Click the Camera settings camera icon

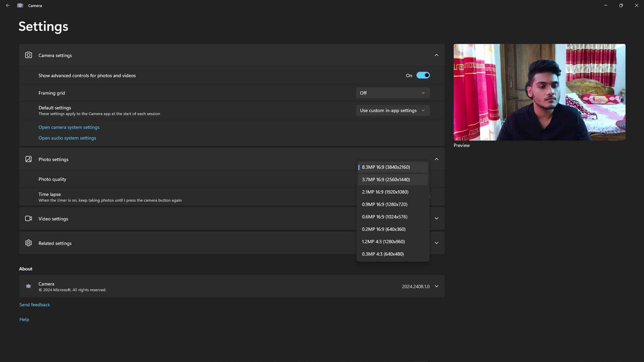point(29,55)
